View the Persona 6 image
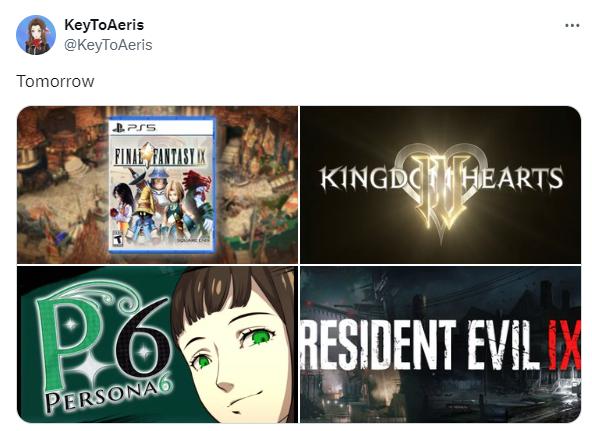 tap(157, 345)
